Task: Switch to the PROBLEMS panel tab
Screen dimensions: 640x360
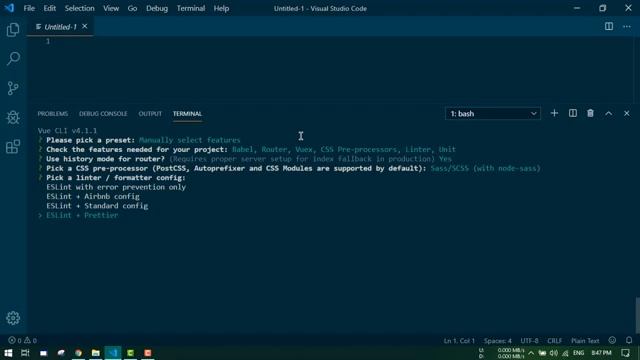Action: [x=53, y=113]
